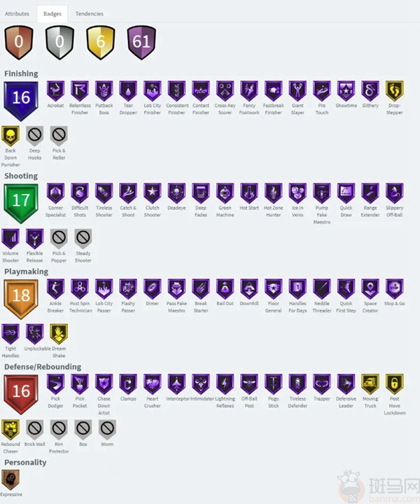Click the gold shield counter showing 6
The height and width of the screenshot is (504, 420).
[x=101, y=43]
